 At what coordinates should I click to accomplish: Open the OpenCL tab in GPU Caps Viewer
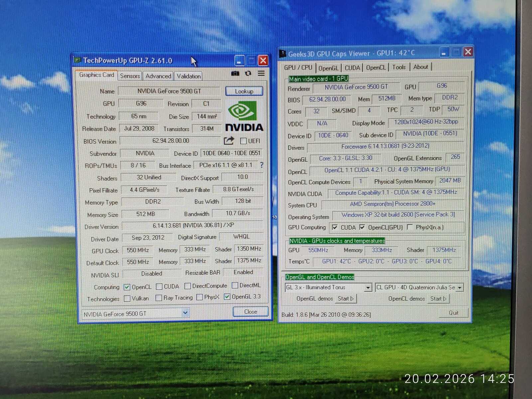pos(376,67)
